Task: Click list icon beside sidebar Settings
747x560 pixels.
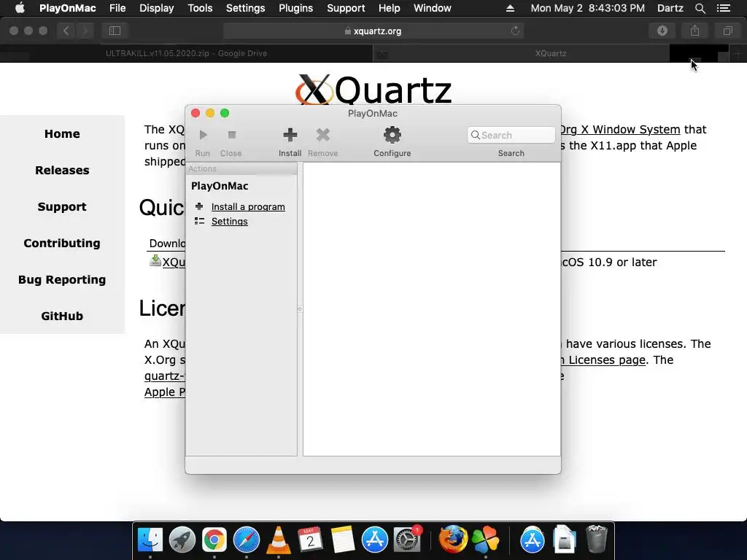Action: click(199, 221)
